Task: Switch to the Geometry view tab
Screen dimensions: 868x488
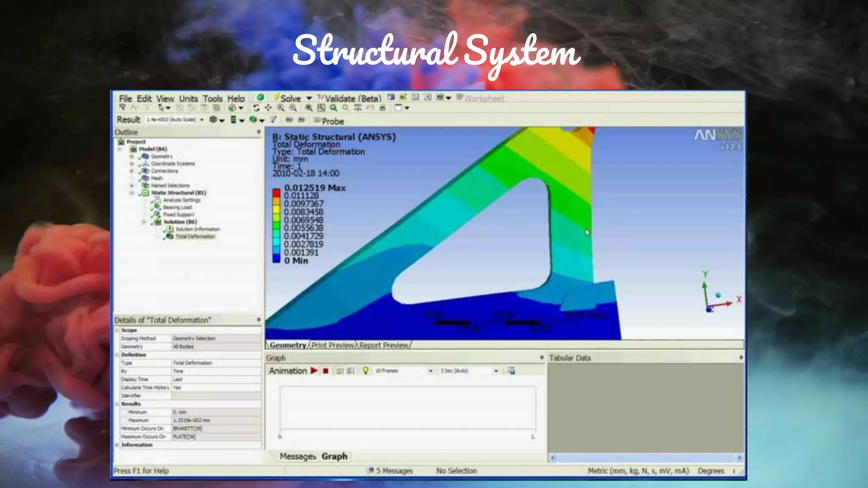Action: pyautogui.click(x=288, y=345)
